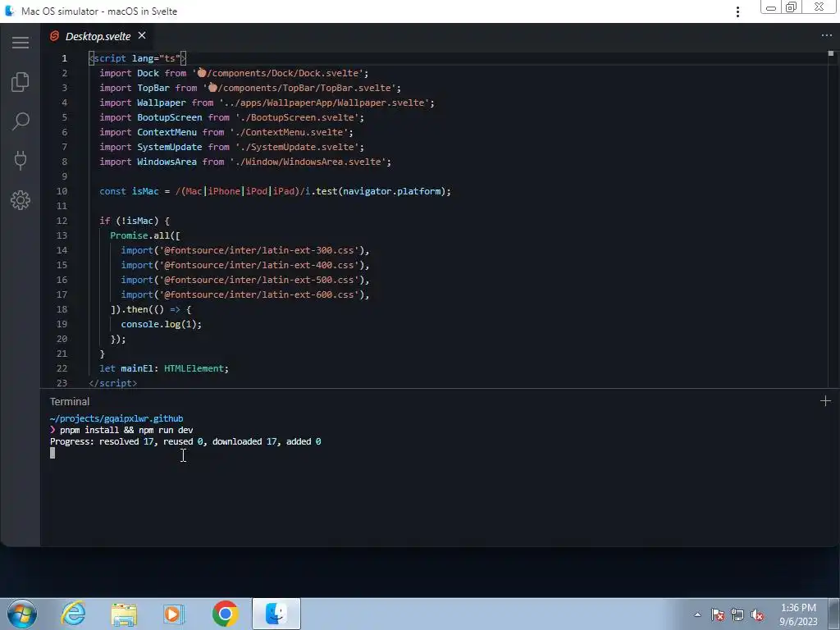Click 'BootupScreen' import on line 5

coord(169,117)
